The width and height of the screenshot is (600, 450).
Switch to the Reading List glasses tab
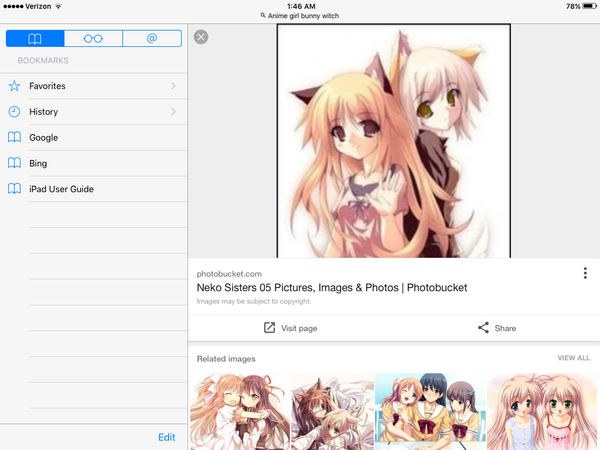coord(93,38)
